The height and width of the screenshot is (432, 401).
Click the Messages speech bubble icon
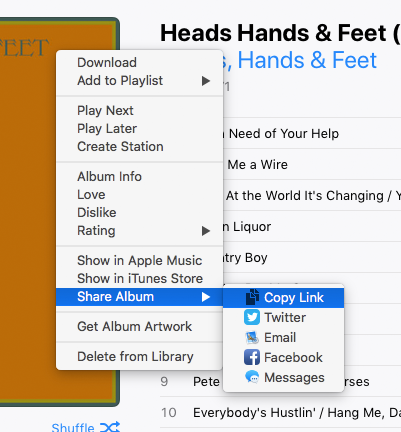(x=252, y=377)
